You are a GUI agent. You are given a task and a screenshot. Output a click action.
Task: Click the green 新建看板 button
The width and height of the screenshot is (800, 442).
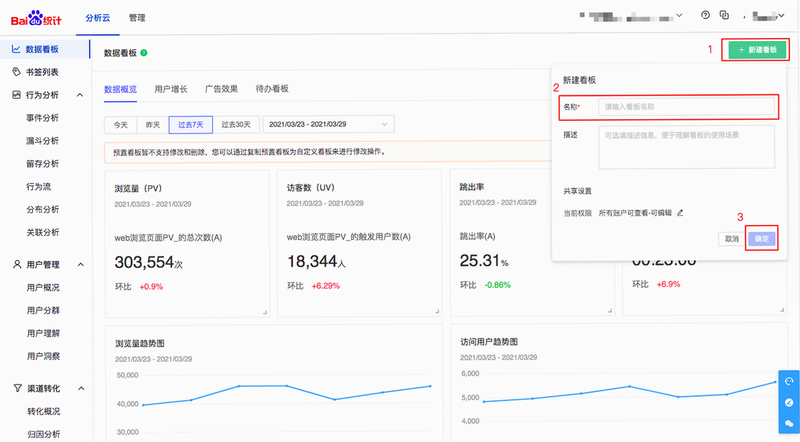[x=757, y=50]
